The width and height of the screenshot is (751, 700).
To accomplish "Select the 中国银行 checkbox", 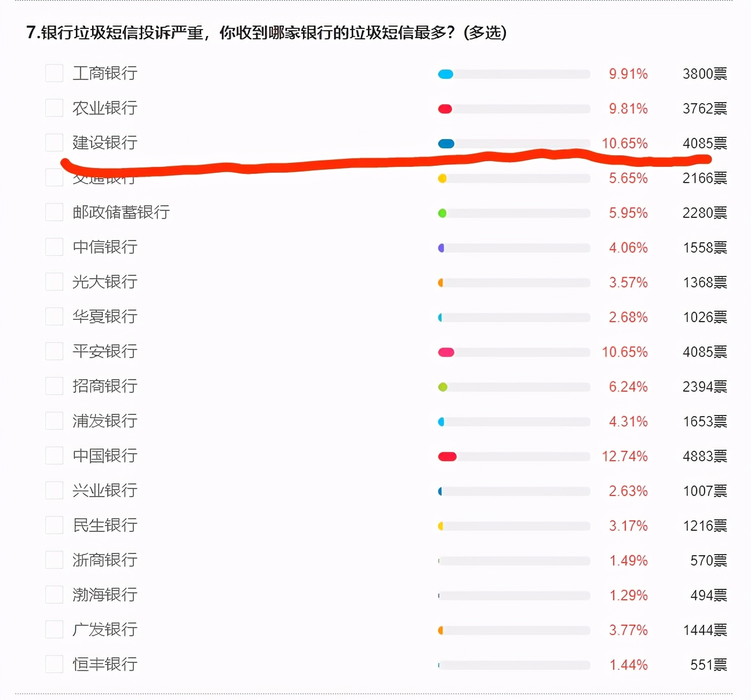I will pyautogui.click(x=53, y=455).
